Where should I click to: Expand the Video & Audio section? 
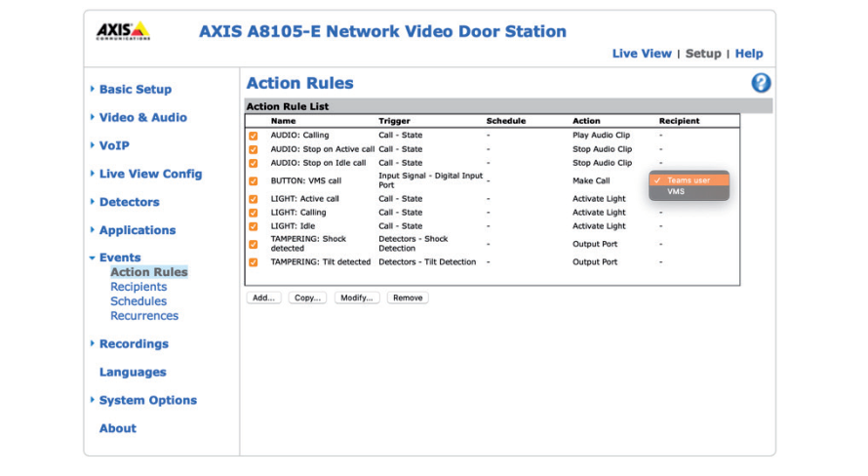[x=142, y=117]
